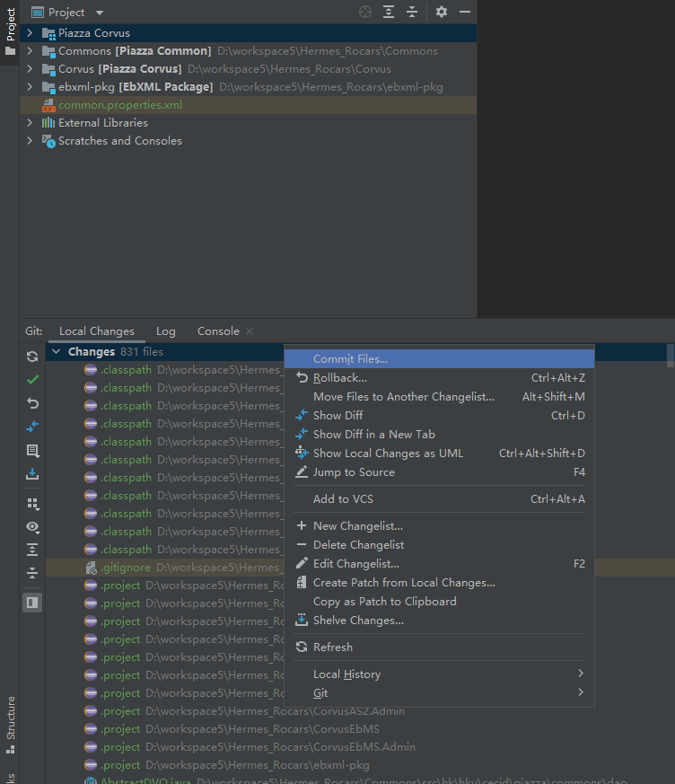Open the Project panel settings gear

pyautogui.click(x=441, y=12)
